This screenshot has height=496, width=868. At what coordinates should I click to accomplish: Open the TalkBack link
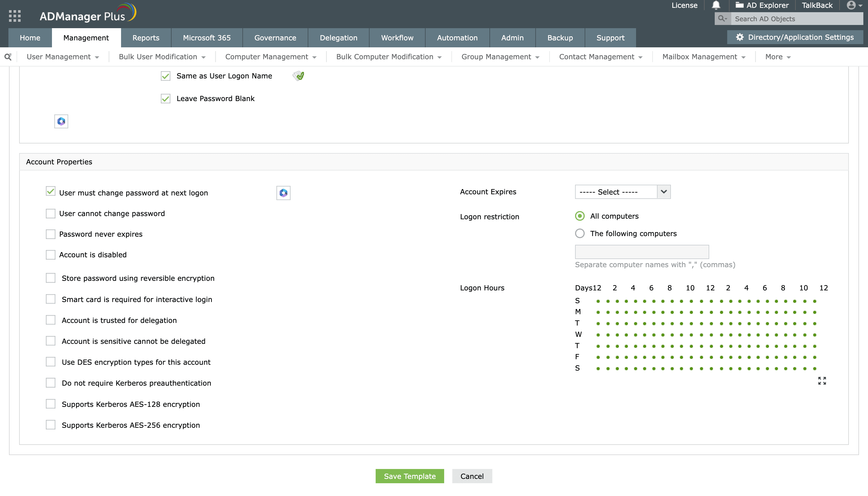click(x=817, y=6)
